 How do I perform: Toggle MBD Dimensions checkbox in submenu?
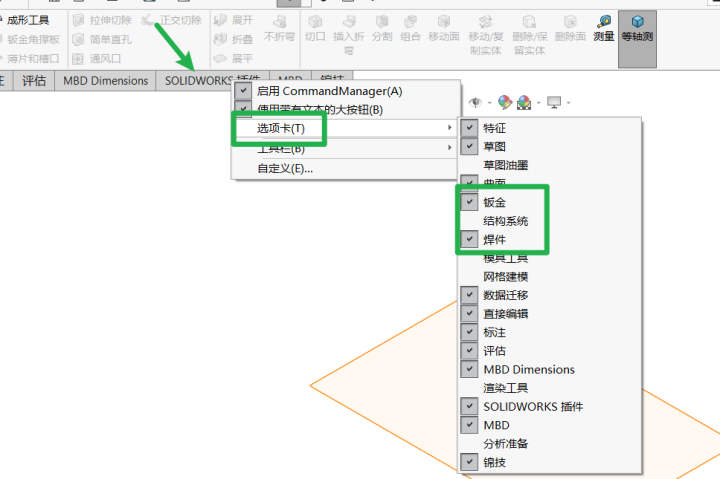(x=469, y=369)
